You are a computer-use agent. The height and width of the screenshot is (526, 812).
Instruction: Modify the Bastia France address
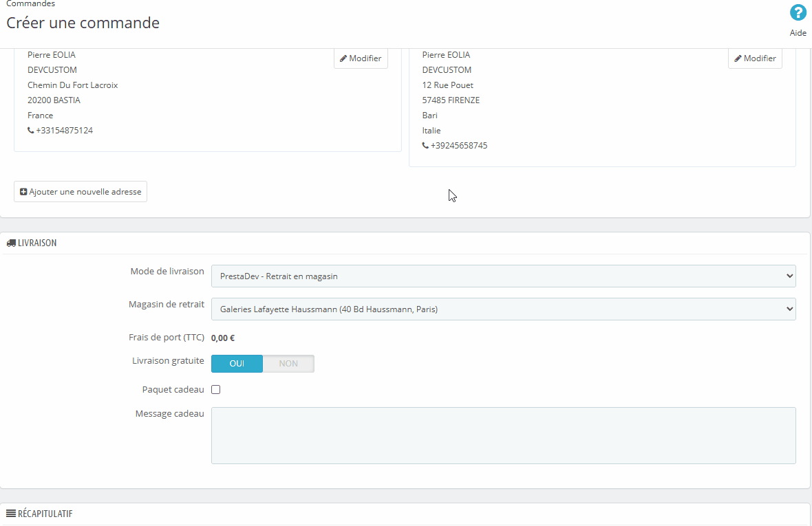(361, 58)
